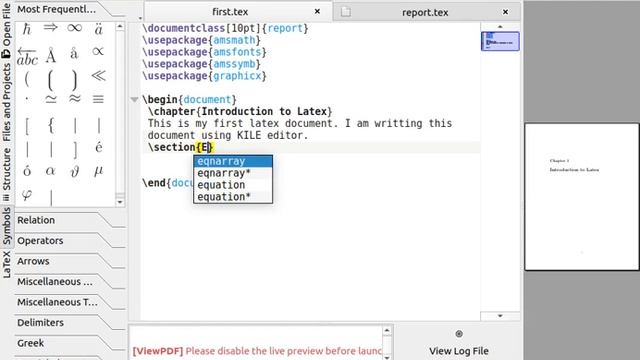Insert the double right arrow symbol
The width and height of the screenshot is (640, 360).
pos(51,28)
